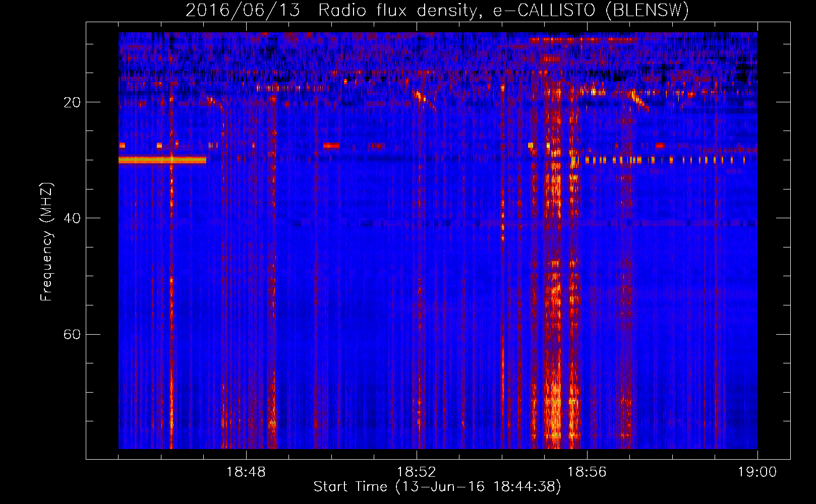Click the 18:52 time tick label
816x504 pixels.
click(x=417, y=472)
